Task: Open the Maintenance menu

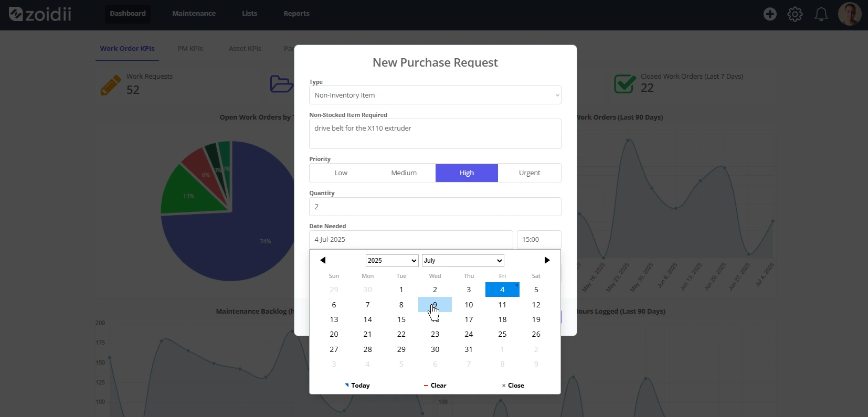Action: (x=194, y=14)
